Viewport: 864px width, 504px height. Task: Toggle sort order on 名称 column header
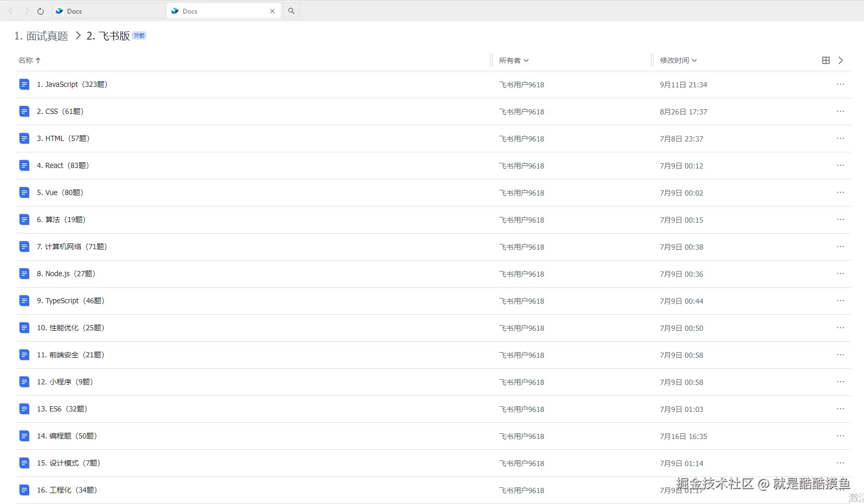tap(29, 60)
